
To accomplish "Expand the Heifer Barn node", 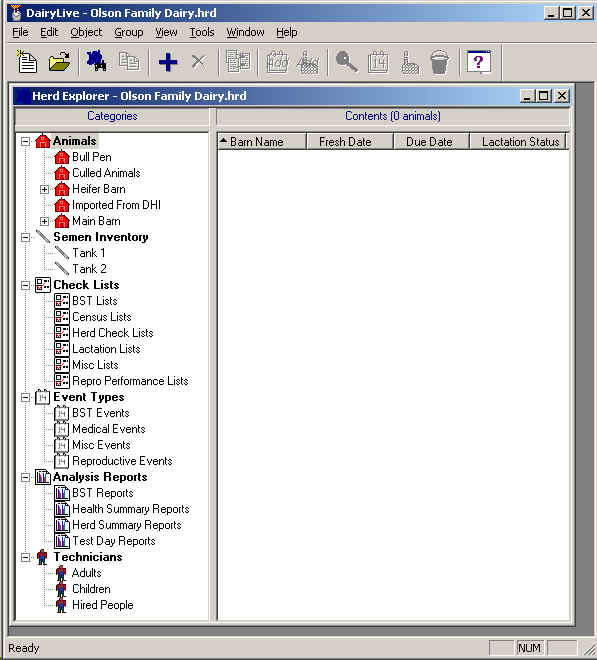I will 44,189.
